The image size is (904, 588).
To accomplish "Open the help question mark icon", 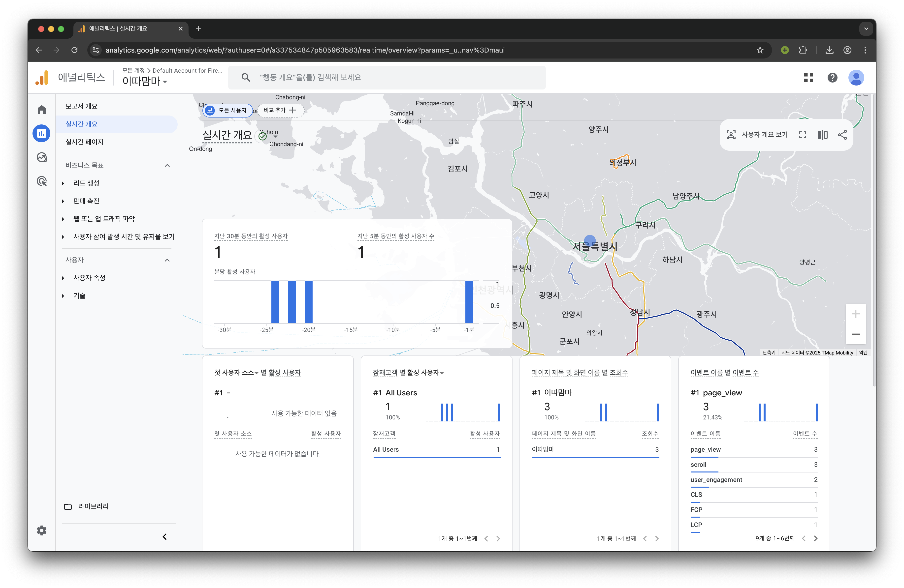I will point(832,78).
